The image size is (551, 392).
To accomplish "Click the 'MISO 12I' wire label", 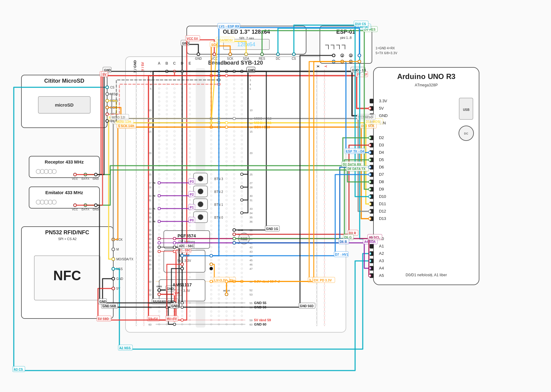I will pos(120,117).
